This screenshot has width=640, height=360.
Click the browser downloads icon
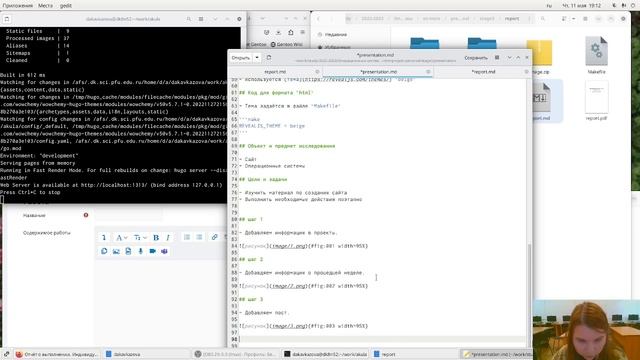278,32
